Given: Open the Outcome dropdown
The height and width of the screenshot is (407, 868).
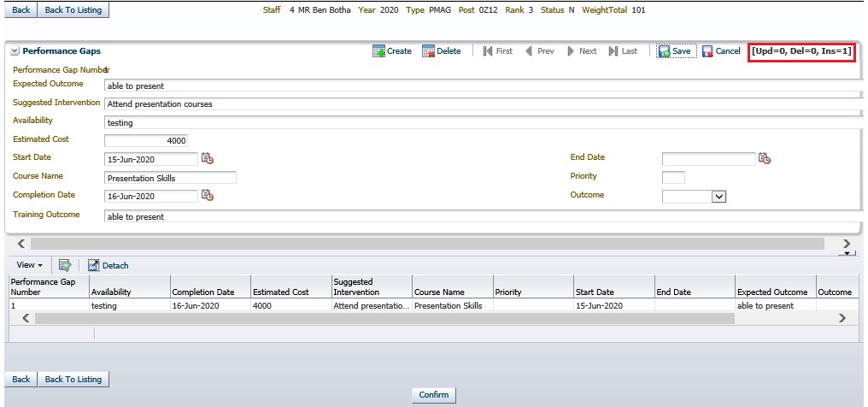Looking at the screenshot, I should 718,196.
